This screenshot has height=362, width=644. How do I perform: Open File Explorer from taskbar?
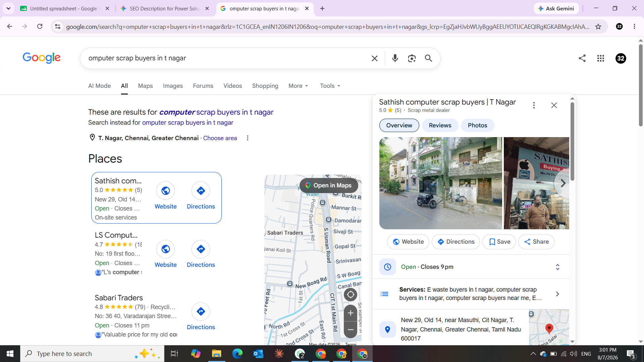[x=216, y=354]
